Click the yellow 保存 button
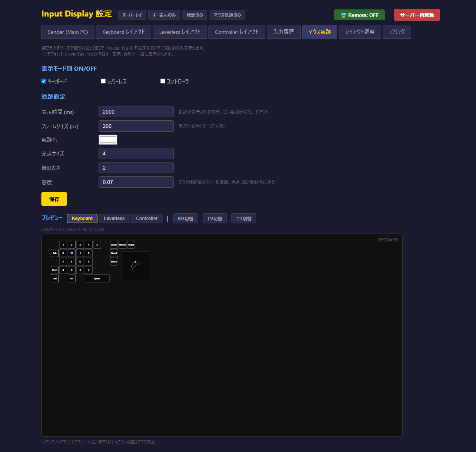The height and width of the screenshot is (452, 476). [54, 199]
